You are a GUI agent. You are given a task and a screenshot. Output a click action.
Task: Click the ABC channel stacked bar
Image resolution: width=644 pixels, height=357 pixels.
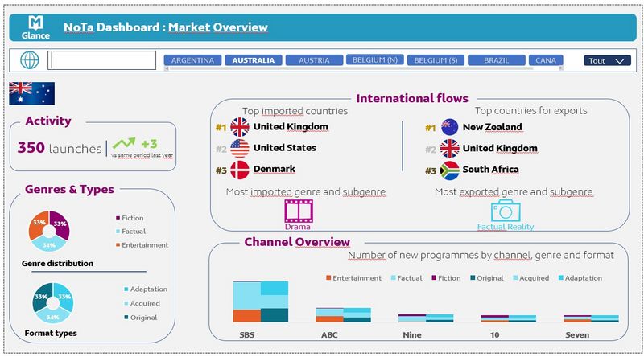(344, 314)
